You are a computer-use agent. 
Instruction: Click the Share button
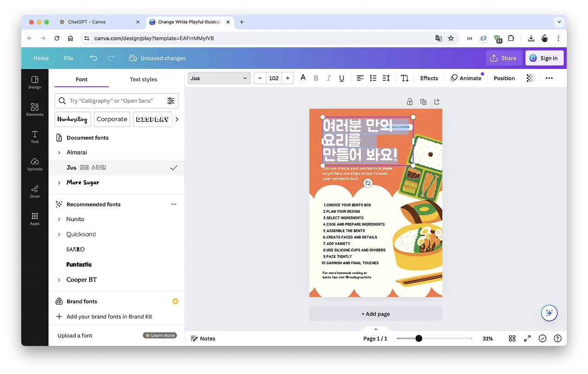(504, 58)
